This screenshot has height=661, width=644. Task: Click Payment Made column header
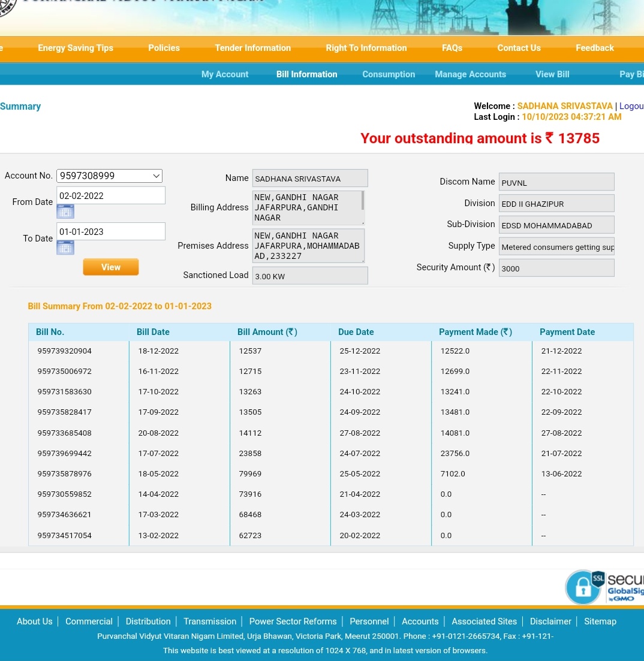tap(476, 332)
